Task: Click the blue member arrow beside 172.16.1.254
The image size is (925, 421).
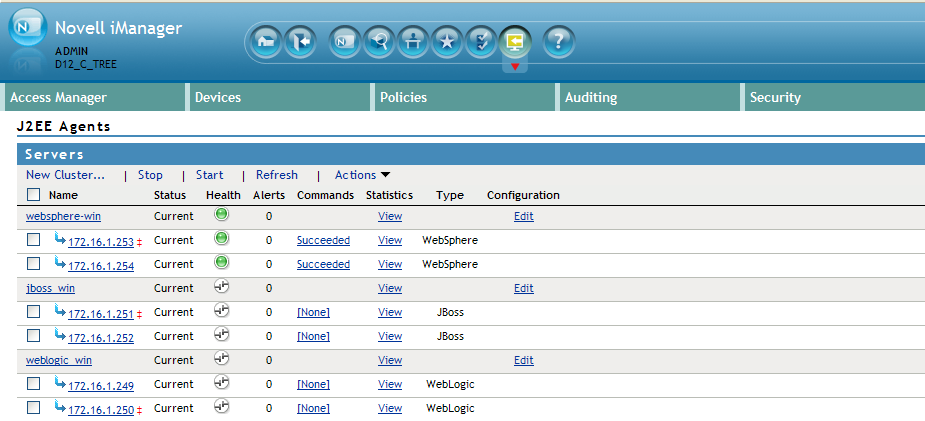Action: [x=60, y=262]
